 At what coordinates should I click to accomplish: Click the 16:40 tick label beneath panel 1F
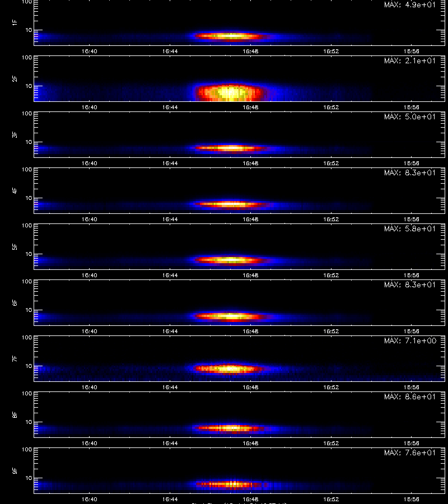click(x=90, y=52)
